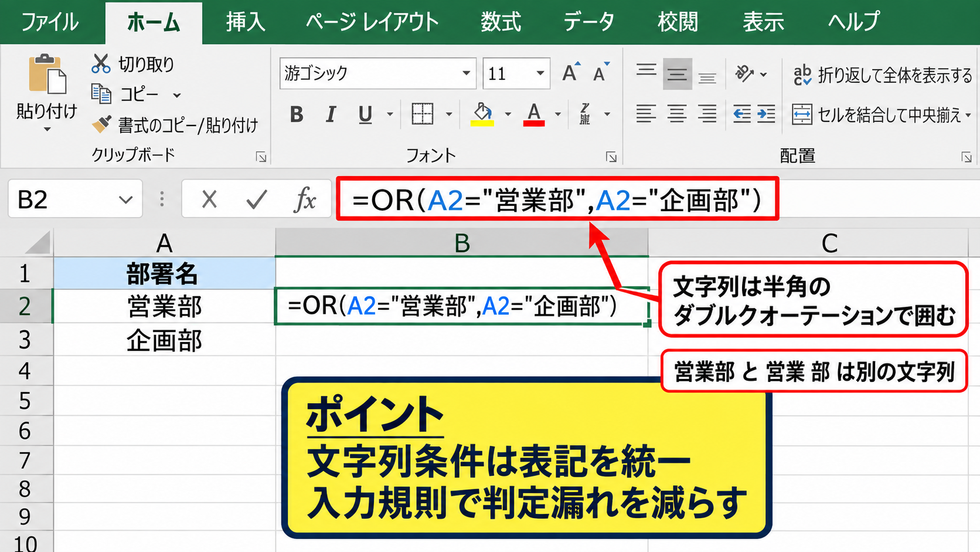Click the select-all corner triangle
The height and width of the screenshot is (552, 980).
(38, 243)
